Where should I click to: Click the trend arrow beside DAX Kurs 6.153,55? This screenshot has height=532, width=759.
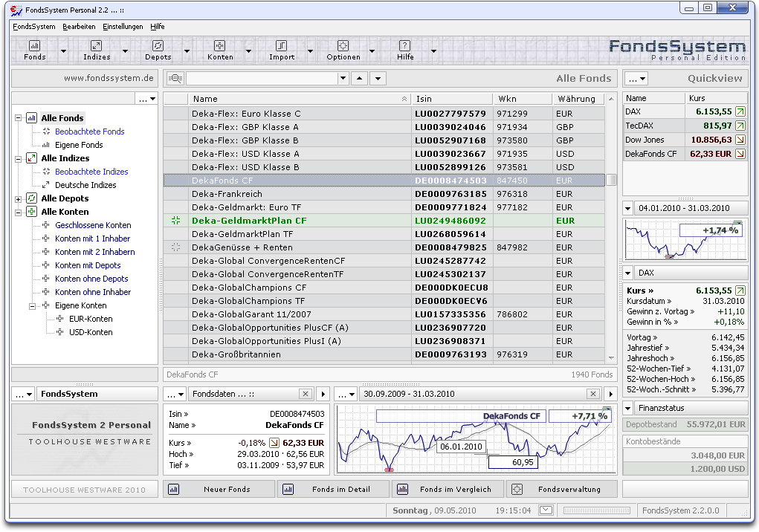pyautogui.click(x=740, y=291)
